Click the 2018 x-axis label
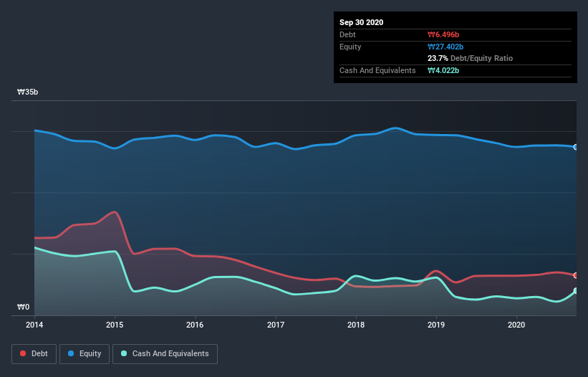Screen dimensions: 588x377 [x=356, y=325]
